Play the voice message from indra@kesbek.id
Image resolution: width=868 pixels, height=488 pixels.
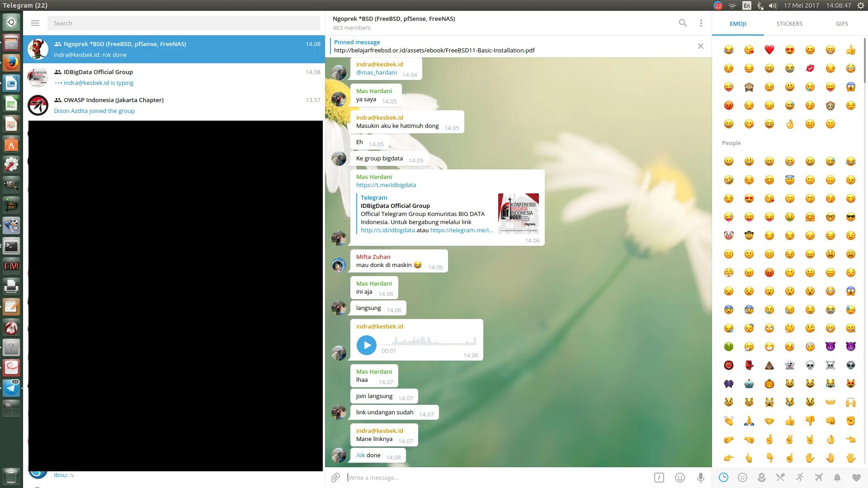point(366,345)
